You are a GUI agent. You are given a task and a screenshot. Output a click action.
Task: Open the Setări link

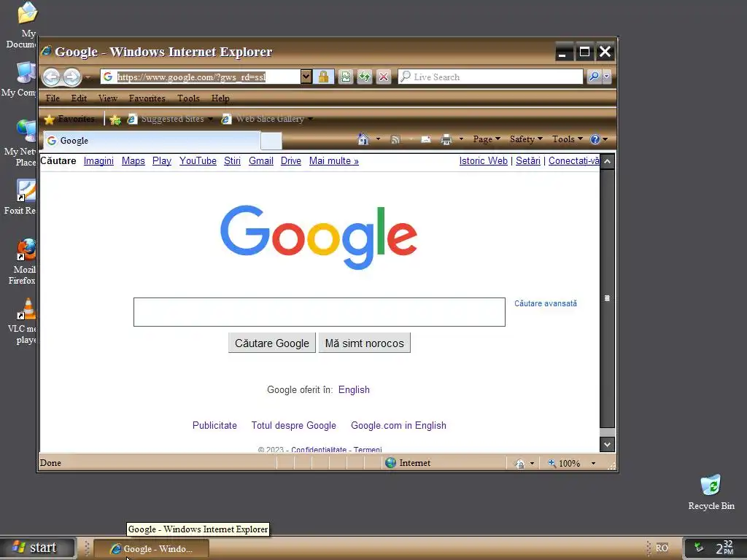528,161
